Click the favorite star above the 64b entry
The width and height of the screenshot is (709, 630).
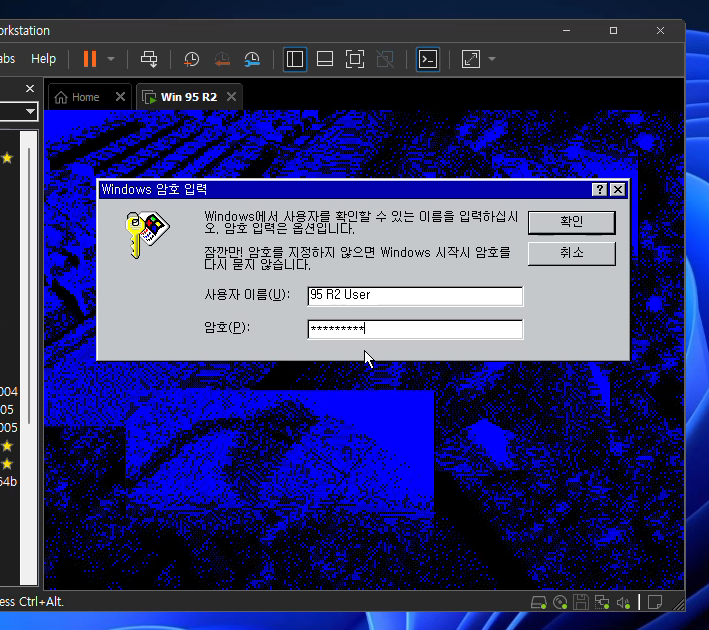(7, 464)
